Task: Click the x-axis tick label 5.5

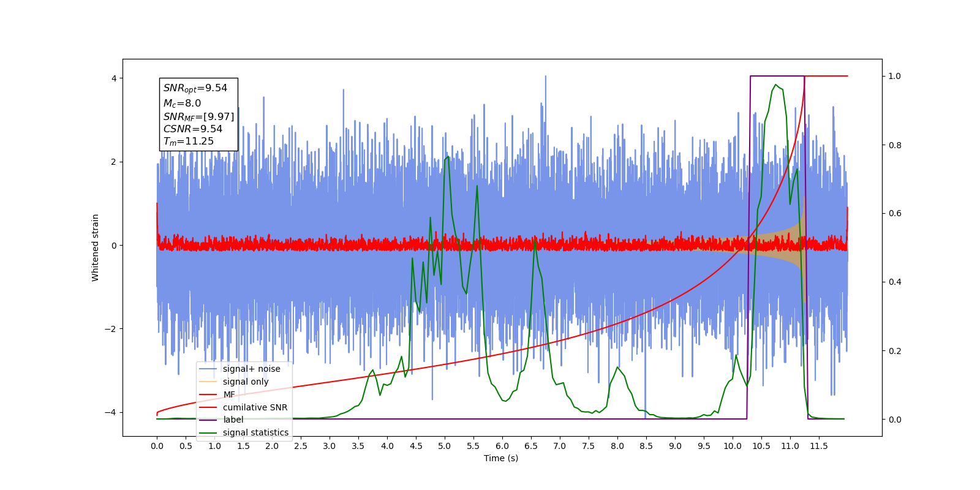Action: (473, 446)
